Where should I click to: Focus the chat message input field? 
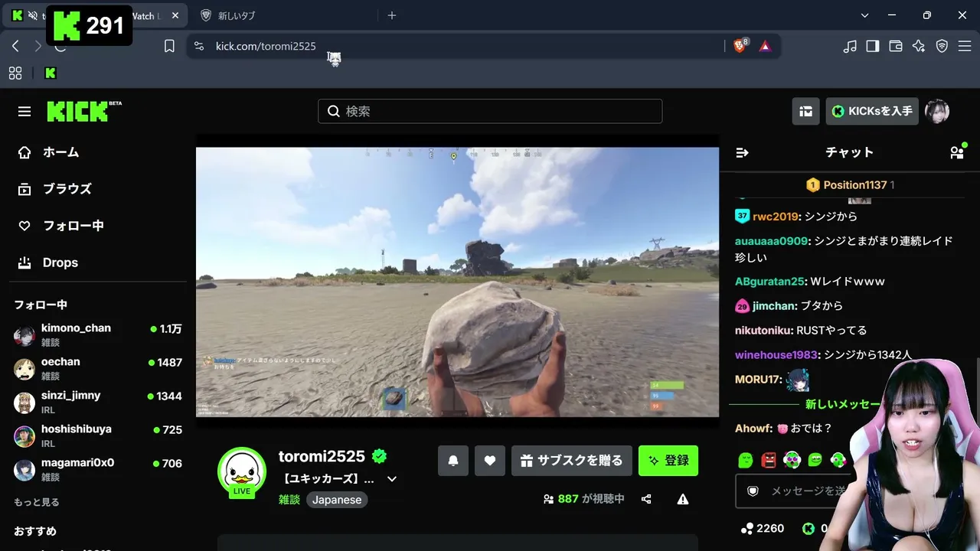796,491
